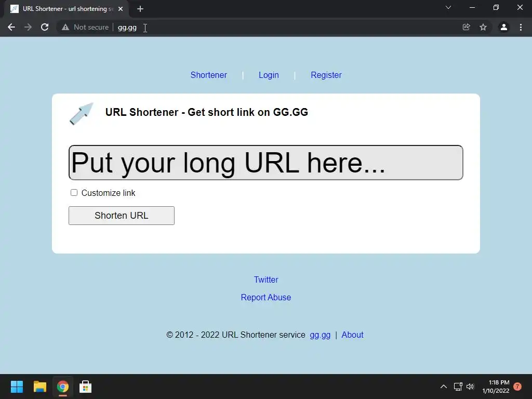Open the Twitter link
Screen dimensions: 532x399
tap(266, 280)
